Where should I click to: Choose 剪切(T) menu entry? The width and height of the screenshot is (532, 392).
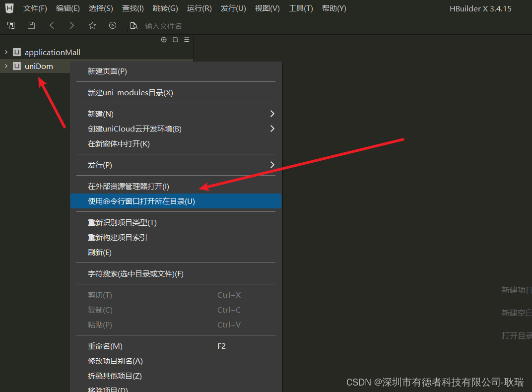point(176,295)
